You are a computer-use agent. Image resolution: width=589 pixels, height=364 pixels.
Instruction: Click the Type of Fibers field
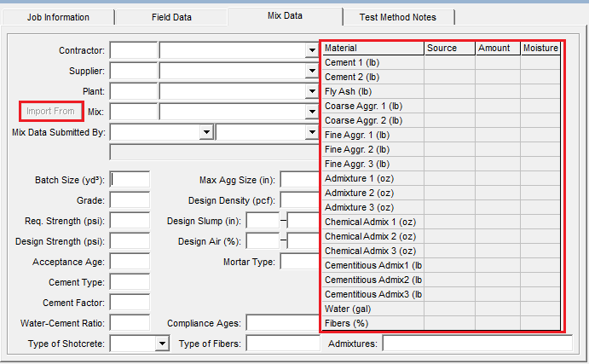pos(282,344)
